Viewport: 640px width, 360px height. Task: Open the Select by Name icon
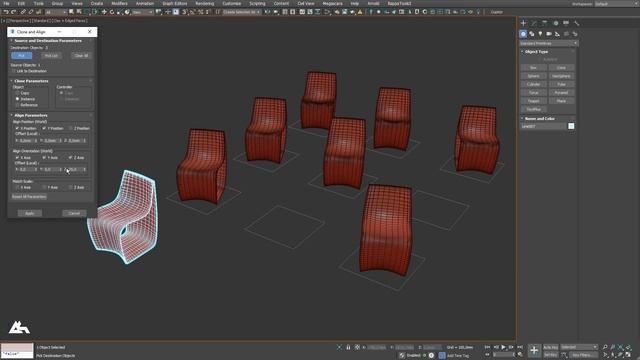tap(79, 12)
